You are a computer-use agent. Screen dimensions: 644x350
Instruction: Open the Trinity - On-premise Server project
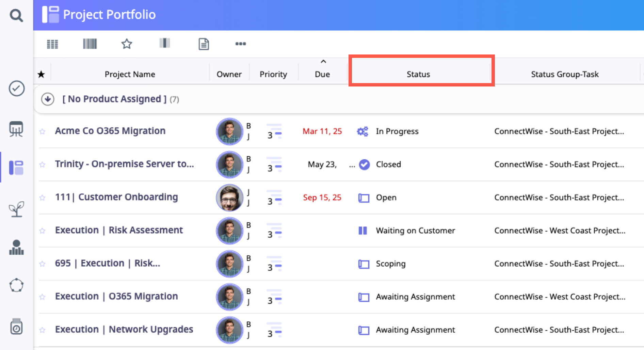coord(124,164)
